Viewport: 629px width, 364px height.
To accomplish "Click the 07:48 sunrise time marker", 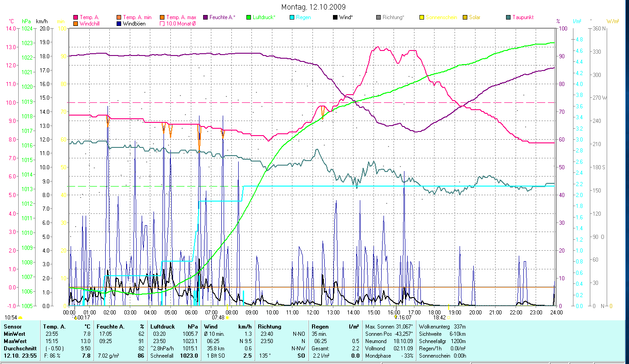I will [218, 318].
